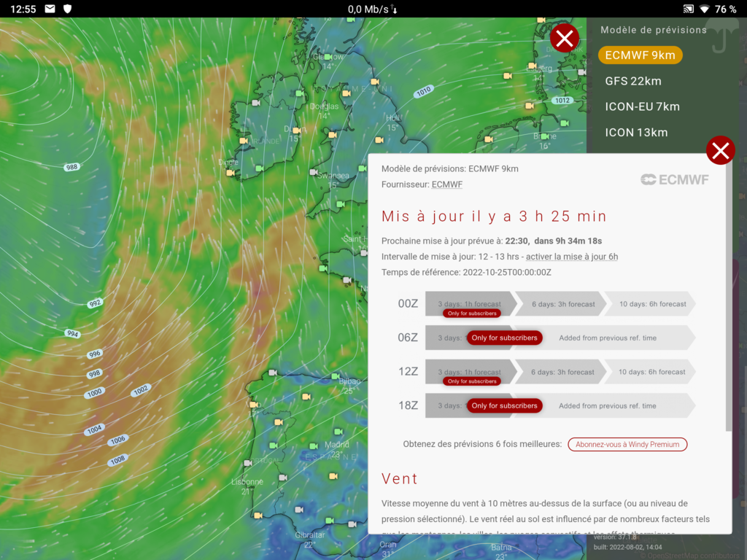The height and width of the screenshot is (560, 747).
Task: Select 12Z row's 6 days: 3h forecast segment
Action: [x=563, y=372]
